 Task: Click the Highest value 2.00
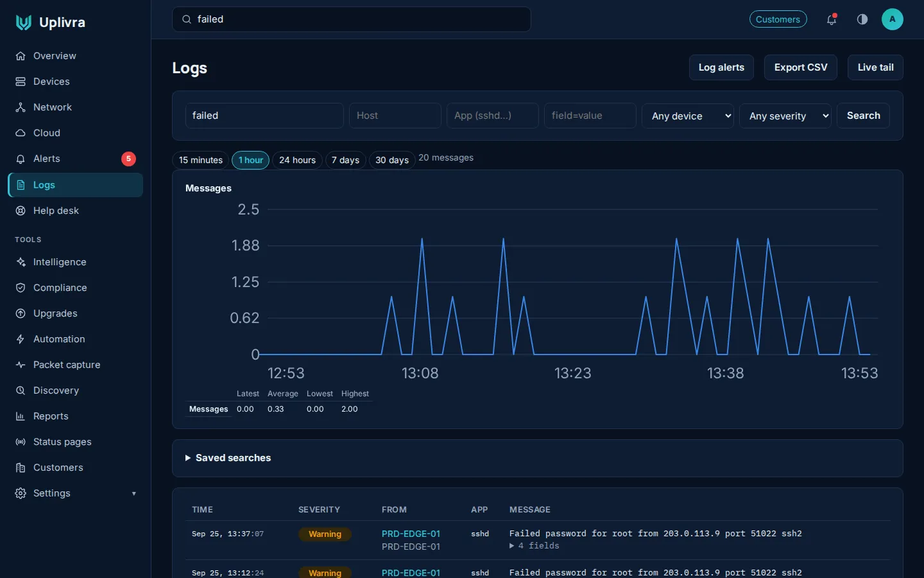[x=350, y=409]
